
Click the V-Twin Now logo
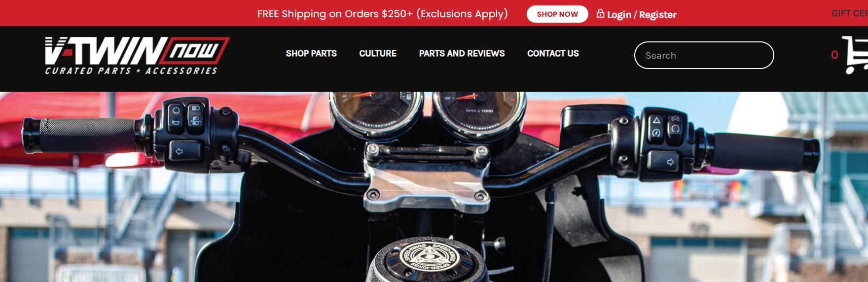coord(137,56)
